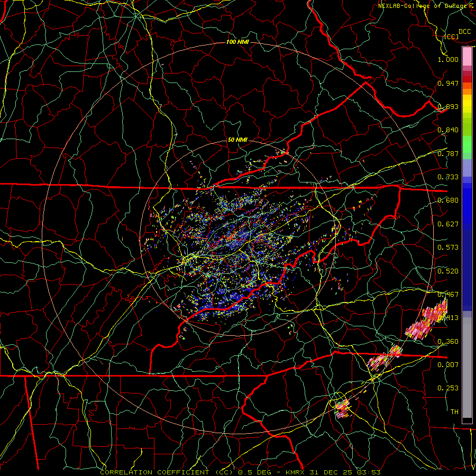Click the TH threshold label on the scale
Screen dimensions: 476x476
[454, 412]
